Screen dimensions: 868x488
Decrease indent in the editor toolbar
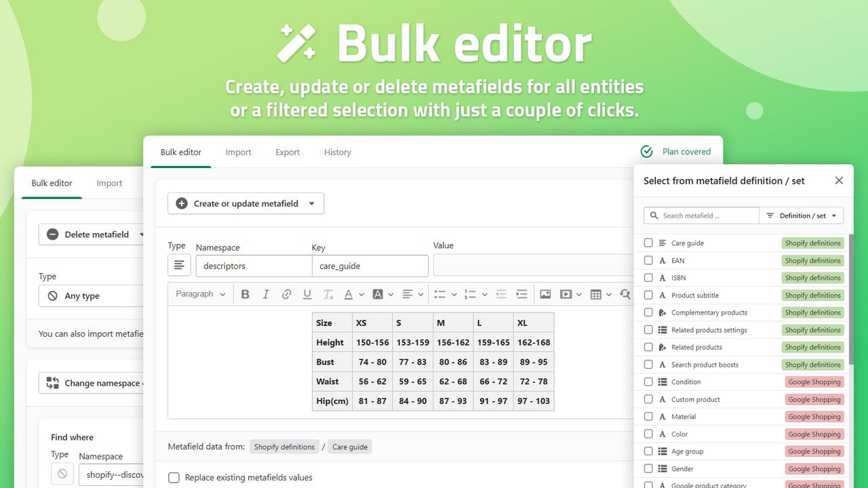click(501, 294)
